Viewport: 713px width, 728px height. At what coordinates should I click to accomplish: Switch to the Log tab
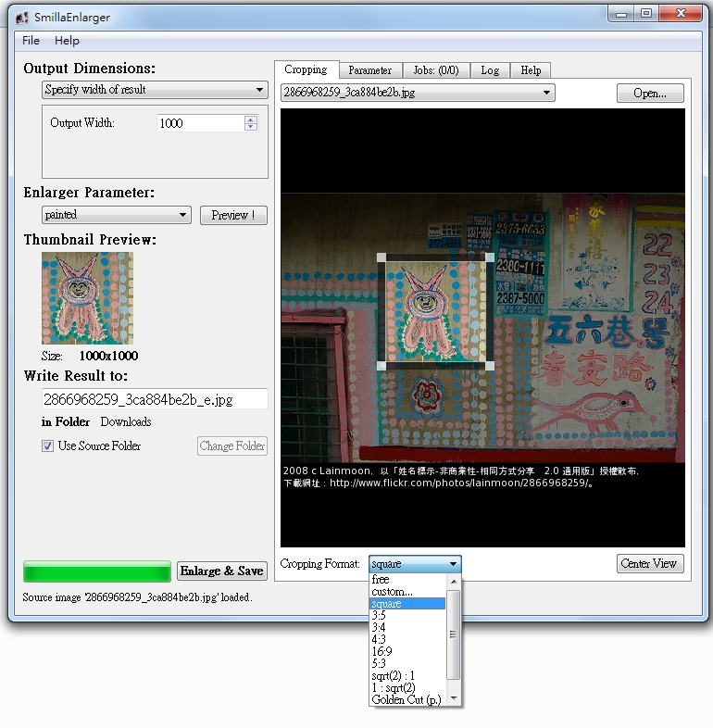[x=490, y=70]
